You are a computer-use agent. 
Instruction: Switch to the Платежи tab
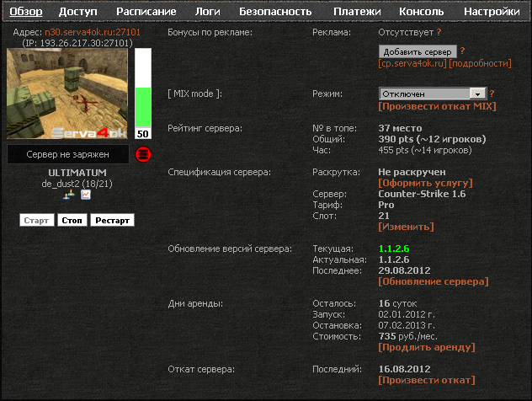[357, 12]
